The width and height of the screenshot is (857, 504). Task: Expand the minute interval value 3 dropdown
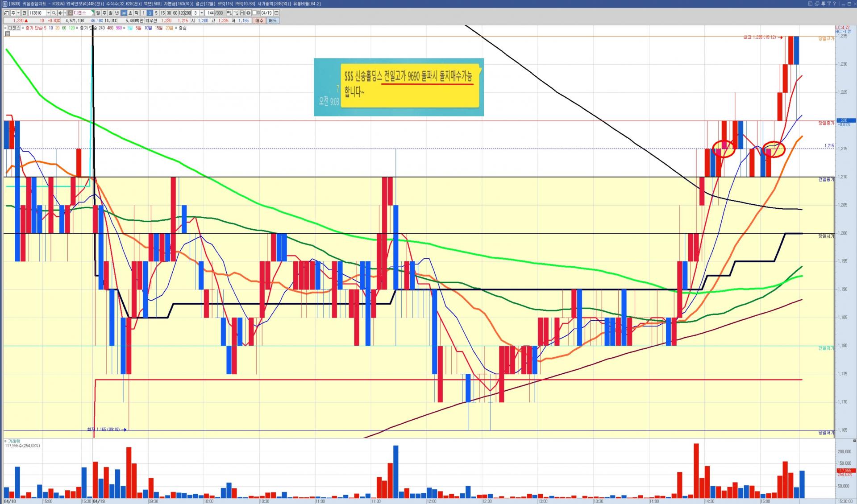pos(202,13)
